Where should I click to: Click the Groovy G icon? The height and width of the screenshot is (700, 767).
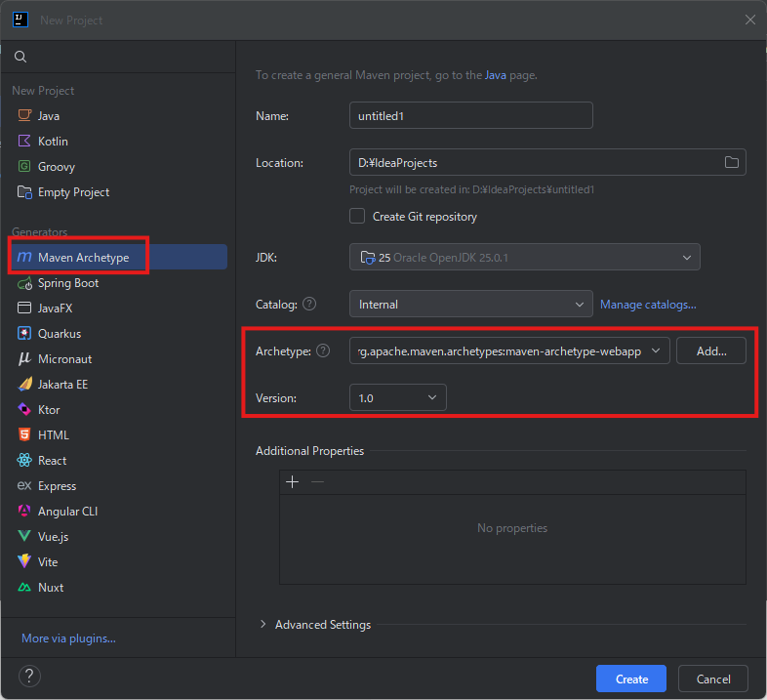[24, 166]
